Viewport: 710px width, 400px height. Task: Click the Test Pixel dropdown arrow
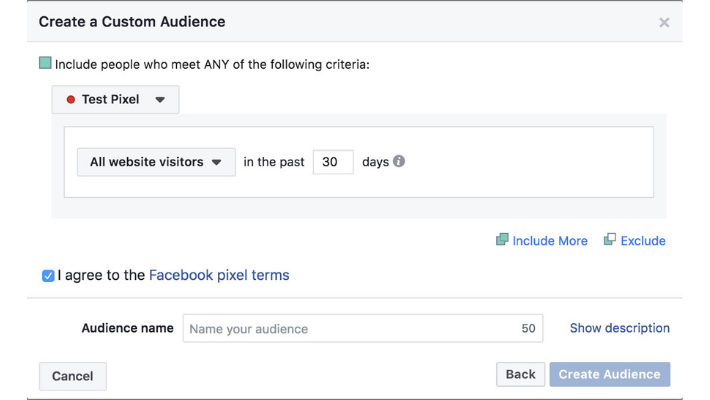coord(160,100)
